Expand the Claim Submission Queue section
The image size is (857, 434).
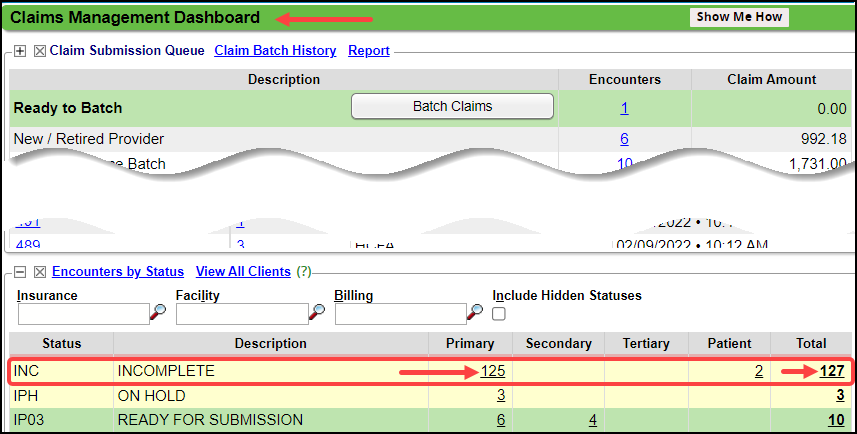coord(20,51)
